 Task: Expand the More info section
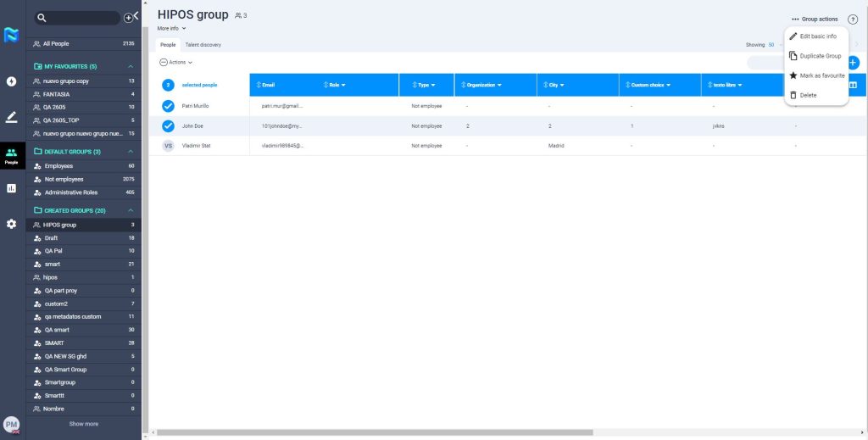(172, 28)
